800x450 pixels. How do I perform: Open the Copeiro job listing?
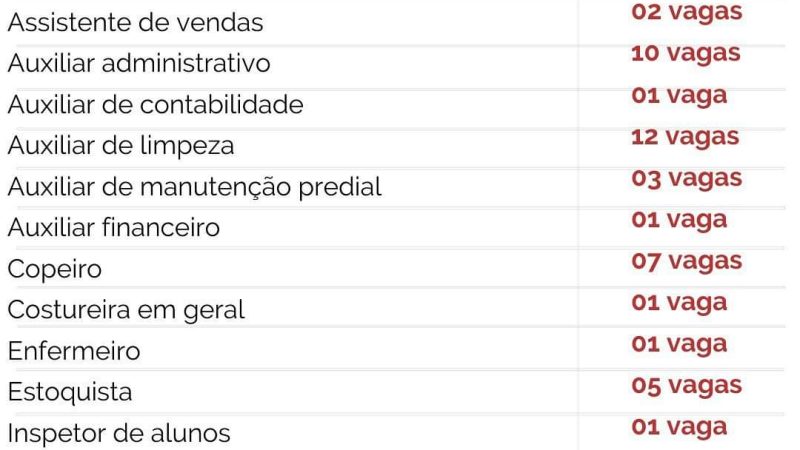pyautogui.click(x=55, y=270)
